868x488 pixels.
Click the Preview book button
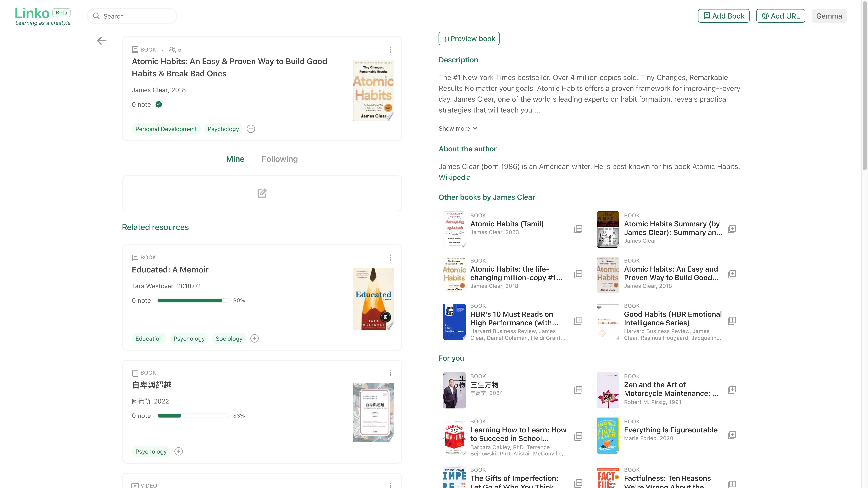pos(469,39)
